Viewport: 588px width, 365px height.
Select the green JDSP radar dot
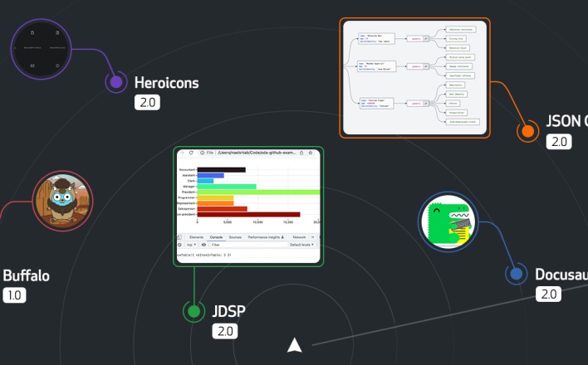coord(194,311)
